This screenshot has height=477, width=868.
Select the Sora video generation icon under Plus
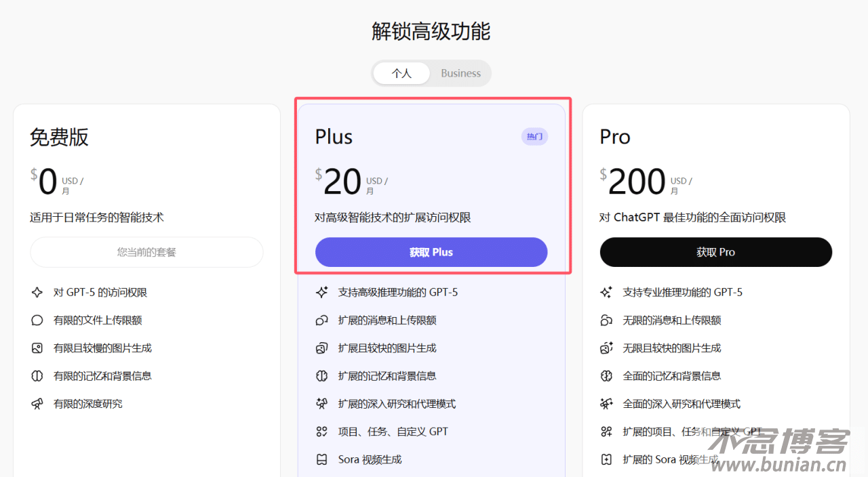(322, 459)
